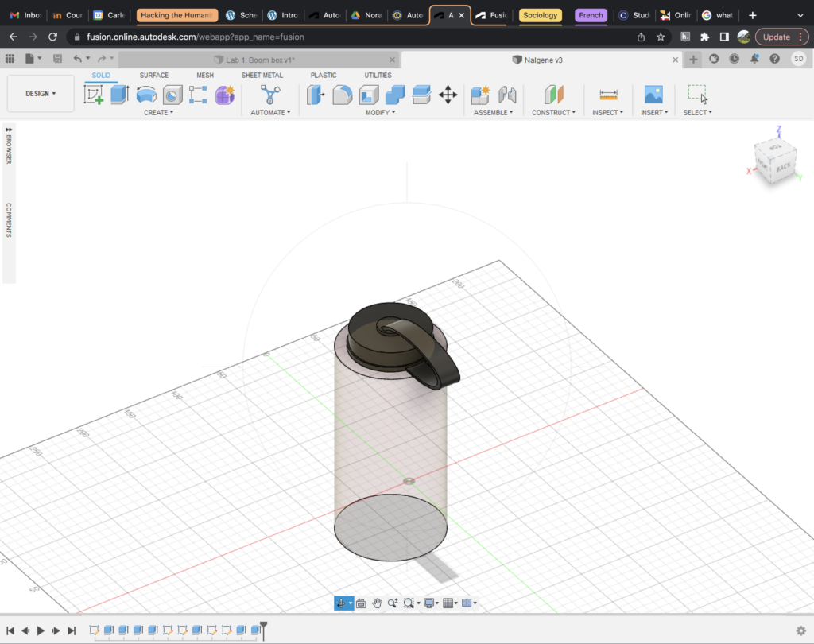The image size is (814, 644).
Task: Select the Extrude tool
Action: [x=120, y=94]
